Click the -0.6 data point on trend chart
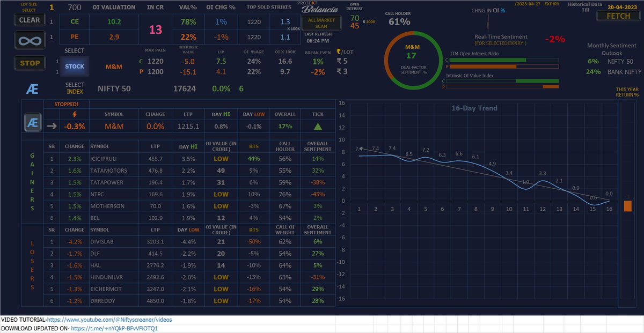 (592, 204)
